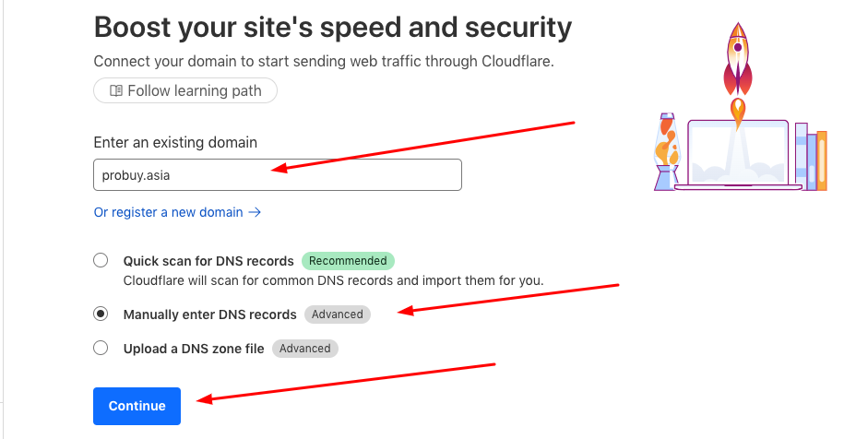Click the lava lamp illustration
Screen dimensions: 868x439
tap(667, 151)
